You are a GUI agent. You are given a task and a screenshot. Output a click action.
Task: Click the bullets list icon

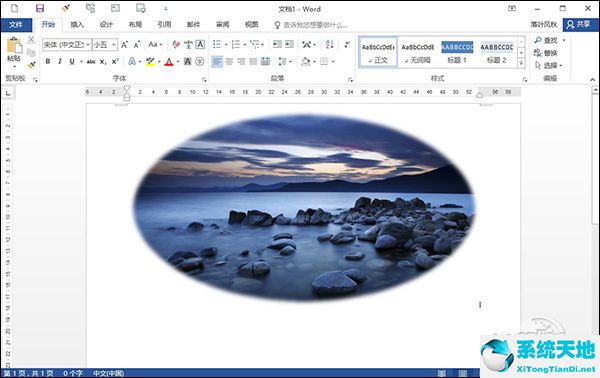pos(217,44)
